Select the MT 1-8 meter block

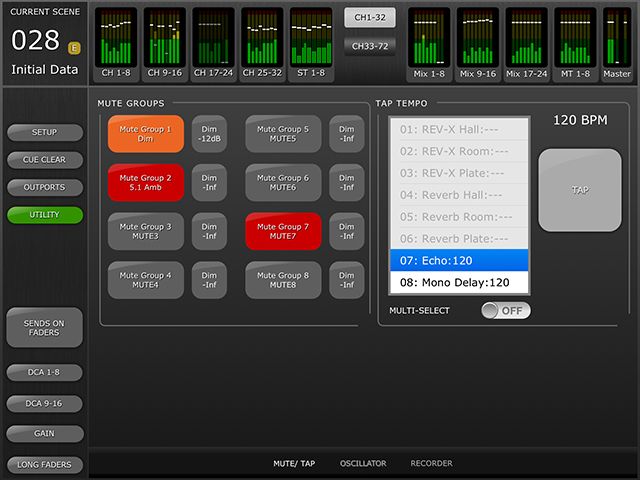578,44
